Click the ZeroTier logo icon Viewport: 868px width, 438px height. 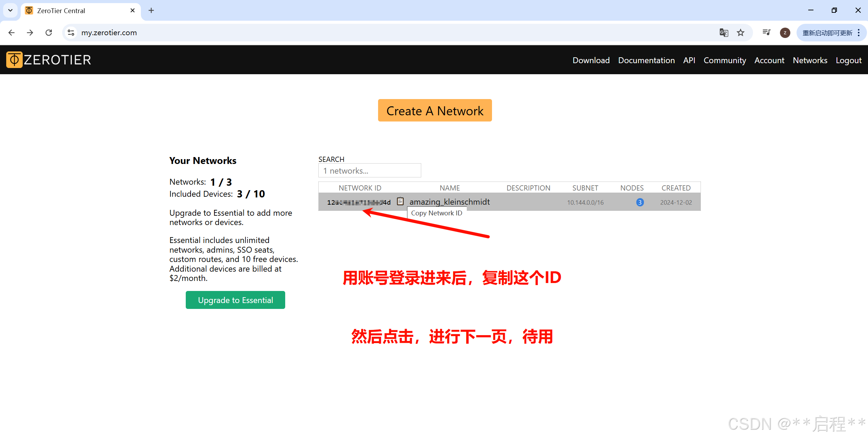pyautogui.click(x=14, y=60)
